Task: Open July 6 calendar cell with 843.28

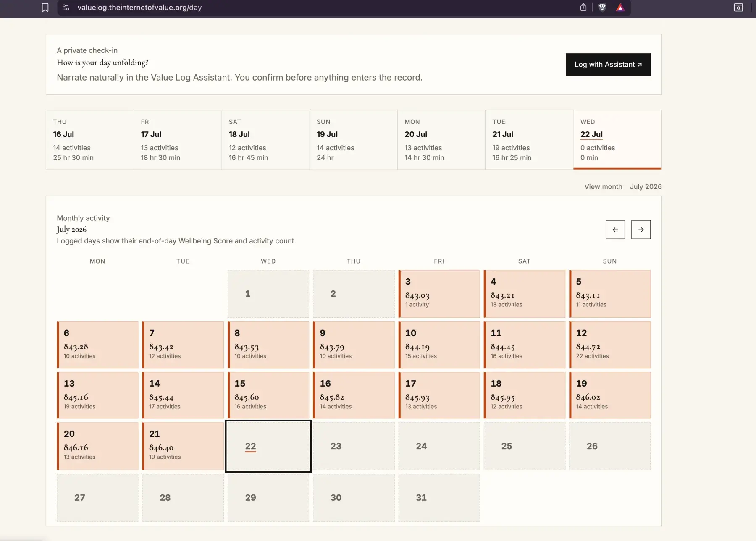Action: coord(97,345)
